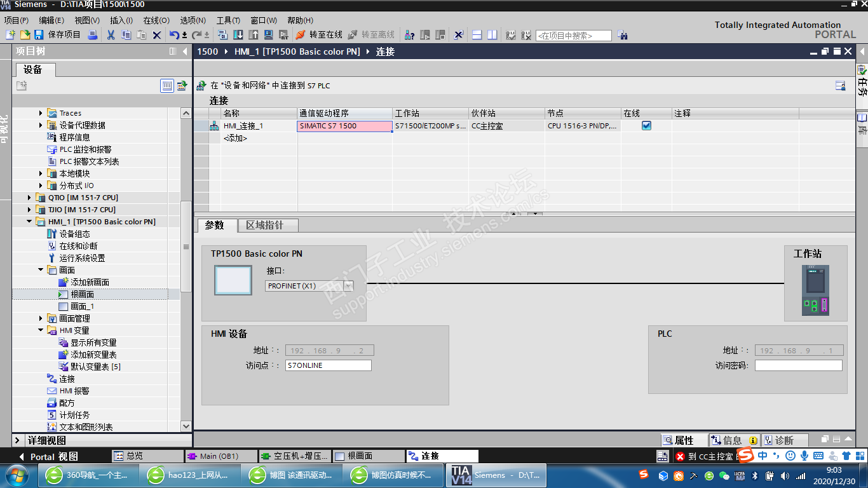Click the upload from device icon

coord(253,35)
